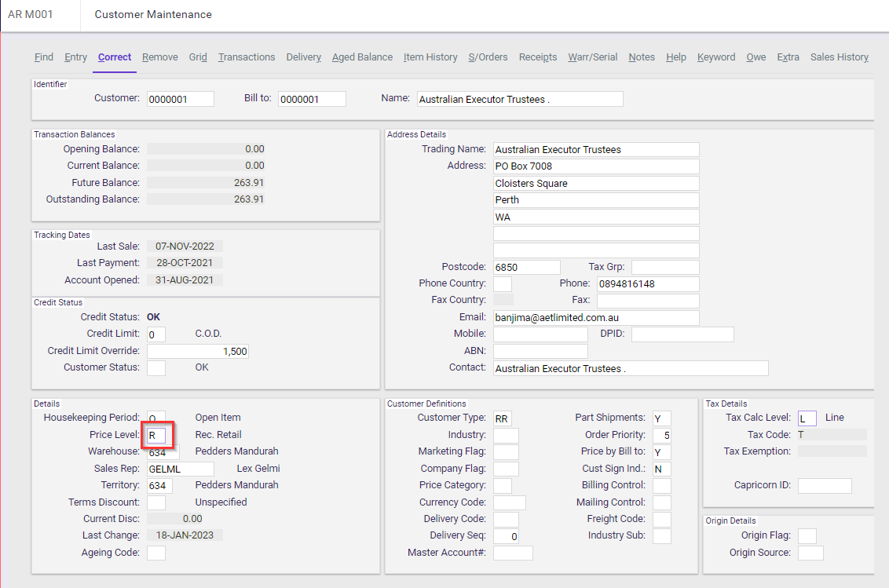Click the Currency Code field
The height and width of the screenshot is (588, 889).
(509, 502)
